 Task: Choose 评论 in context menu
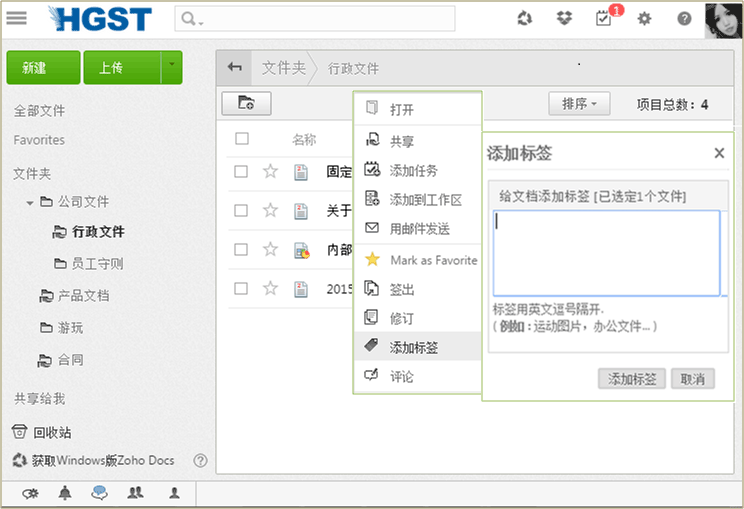pyautogui.click(x=418, y=377)
